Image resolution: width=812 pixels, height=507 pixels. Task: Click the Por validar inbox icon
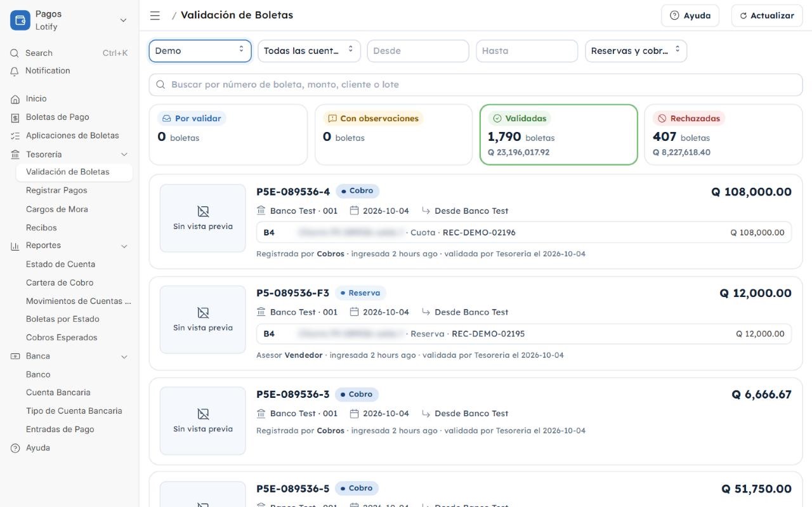point(167,119)
